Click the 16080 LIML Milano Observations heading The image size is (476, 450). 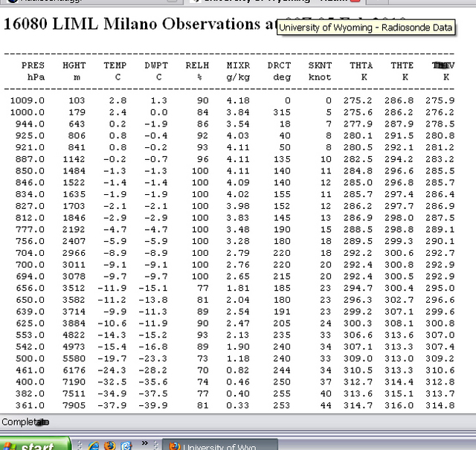(134, 23)
